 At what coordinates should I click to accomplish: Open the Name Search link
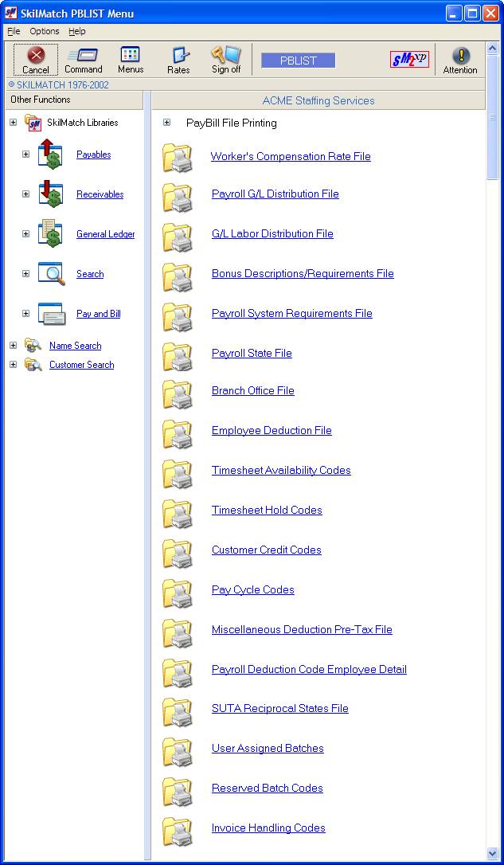pos(76,346)
